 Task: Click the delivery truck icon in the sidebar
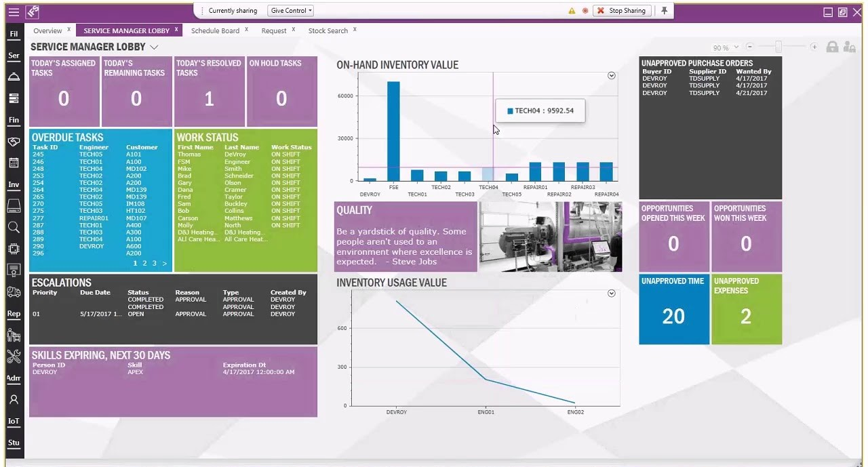click(x=14, y=291)
